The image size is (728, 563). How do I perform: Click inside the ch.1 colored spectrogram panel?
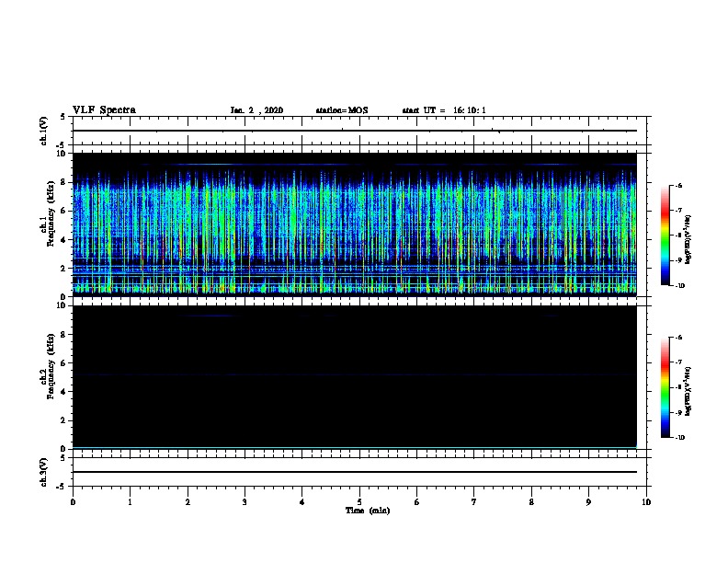pos(355,224)
